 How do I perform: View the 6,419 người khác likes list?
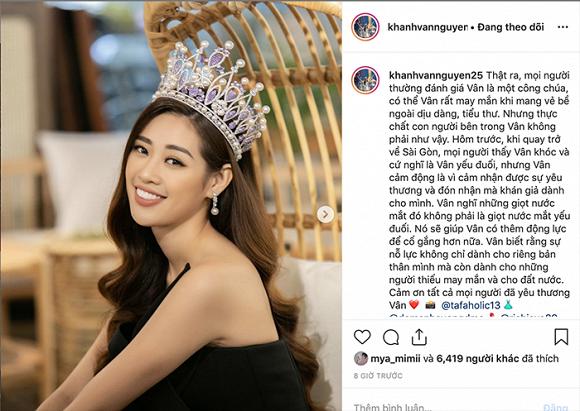click(x=478, y=358)
